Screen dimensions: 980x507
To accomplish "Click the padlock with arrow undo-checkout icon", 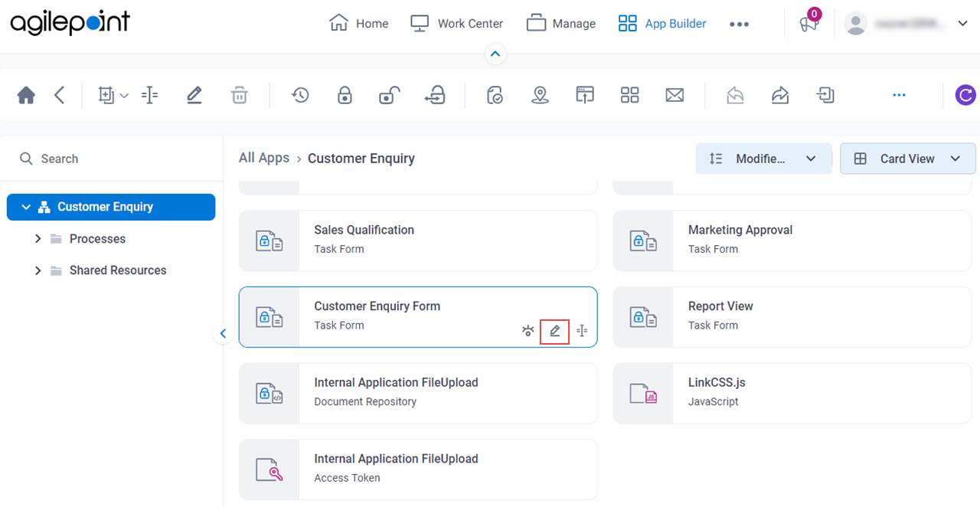I will (x=434, y=95).
